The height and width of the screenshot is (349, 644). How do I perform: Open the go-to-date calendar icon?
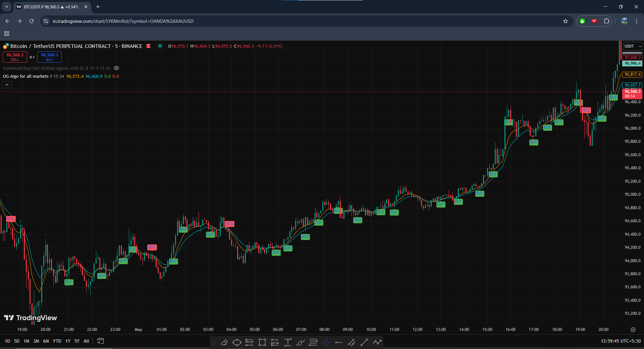tap(100, 341)
